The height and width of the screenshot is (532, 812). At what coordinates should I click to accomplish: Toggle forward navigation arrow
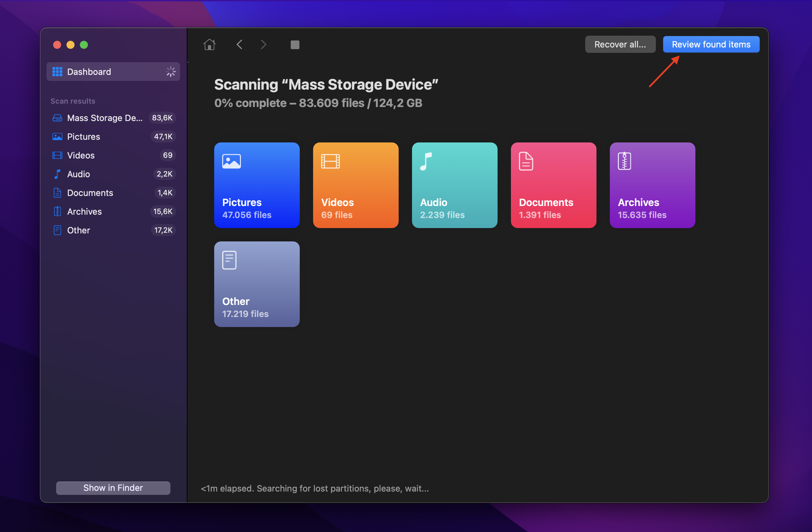pyautogui.click(x=263, y=44)
